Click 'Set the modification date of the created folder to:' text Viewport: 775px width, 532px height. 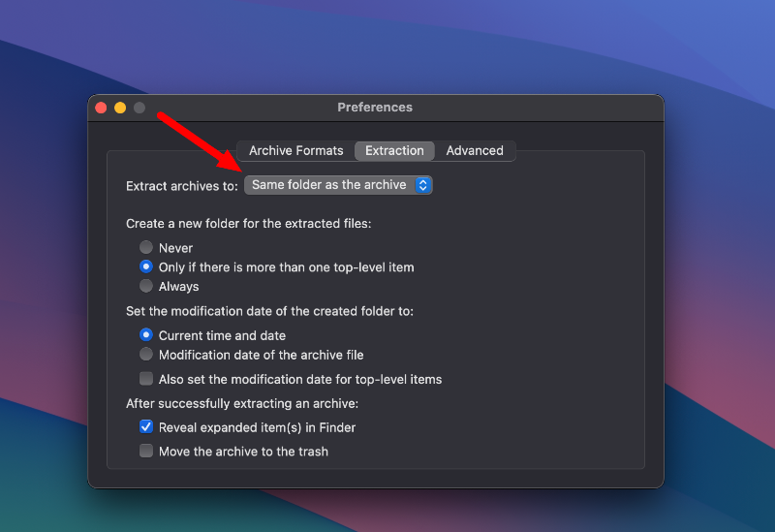pyautogui.click(x=269, y=311)
